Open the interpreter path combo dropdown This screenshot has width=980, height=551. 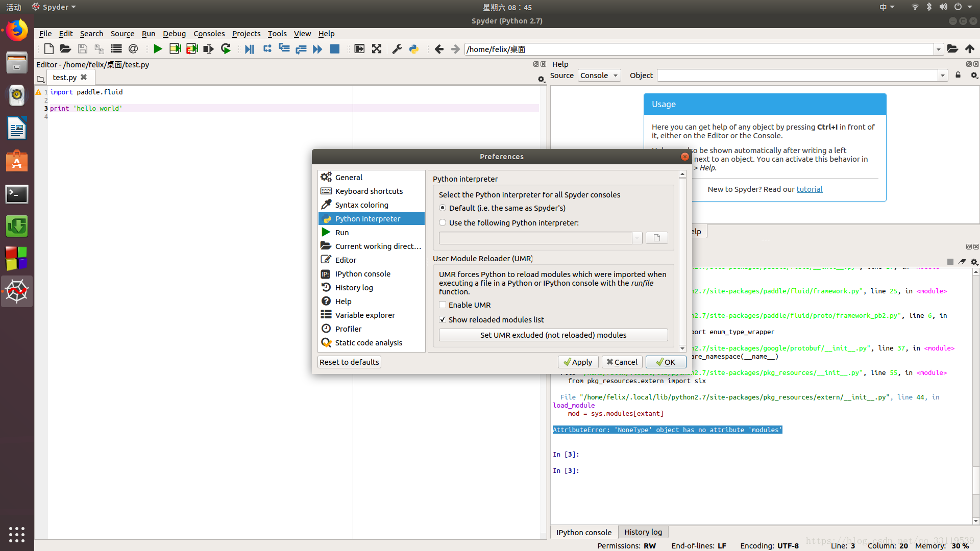[x=637, y=238]
